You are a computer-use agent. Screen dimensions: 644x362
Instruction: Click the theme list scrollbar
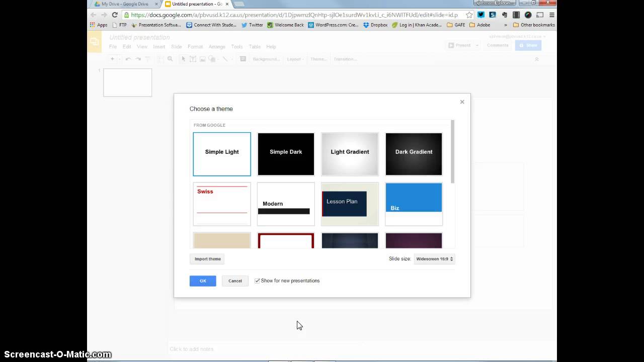click(x=453, y=152)
